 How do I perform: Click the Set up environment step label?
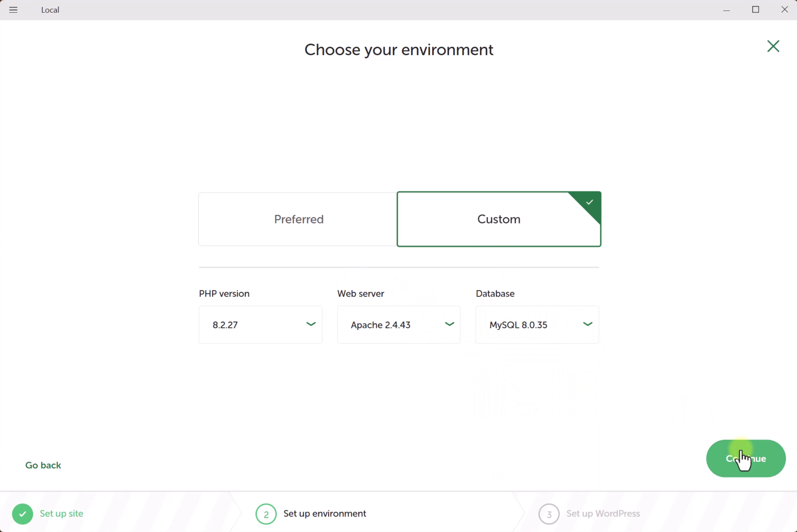(x=324, y=513)
